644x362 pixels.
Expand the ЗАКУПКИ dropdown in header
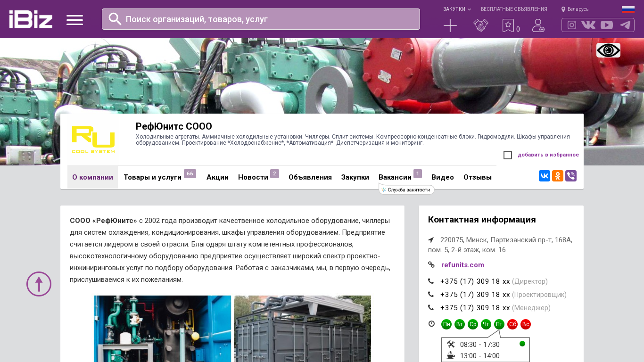pos(457,9)
